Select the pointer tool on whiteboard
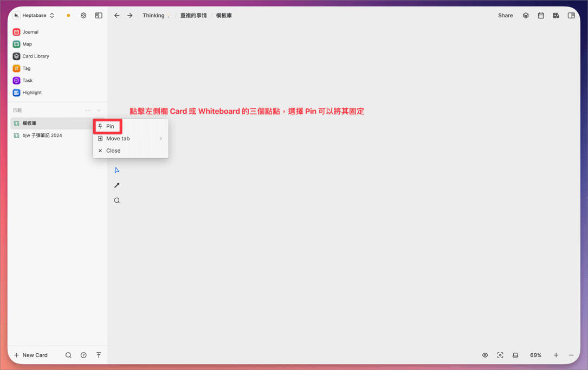 pyautogui.click(x=117, y=170)
